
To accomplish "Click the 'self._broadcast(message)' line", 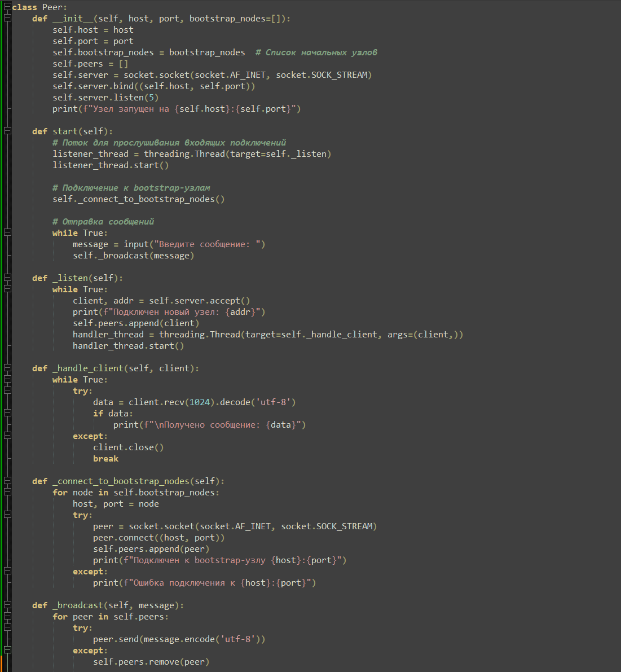I will (x=133, y=256).
